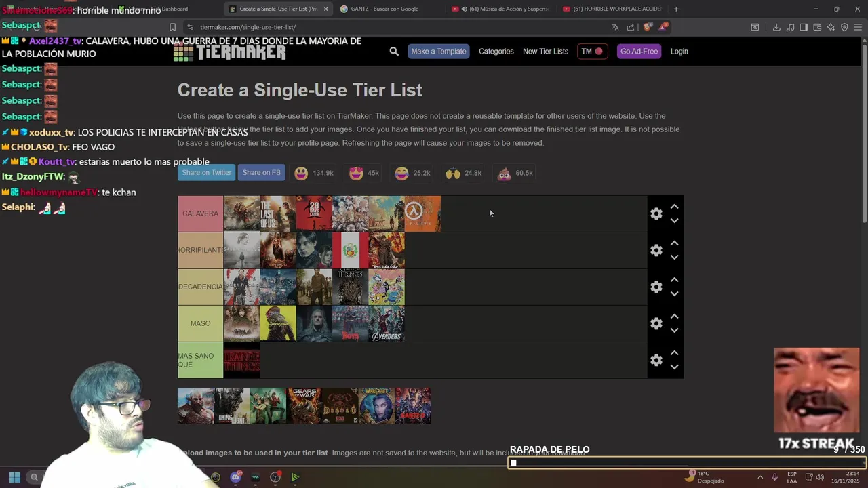Screen dimensions: 868x488
Task: Select the Peru flag thumbnail in HORRIPILANTE
Action: 351,250
